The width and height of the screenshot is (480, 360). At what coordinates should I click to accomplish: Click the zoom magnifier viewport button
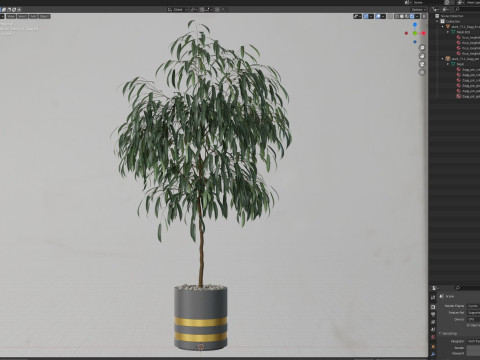pyautogui.click(x=422, y=48)
